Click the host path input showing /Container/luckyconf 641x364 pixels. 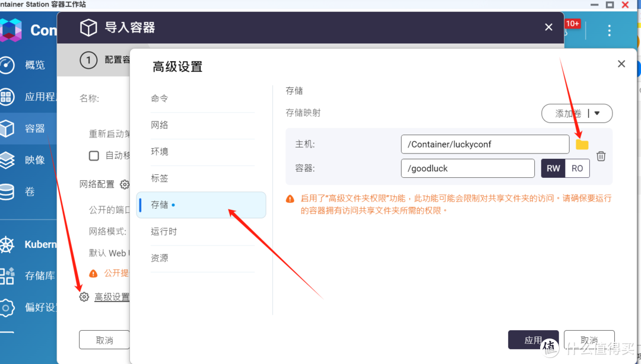[485, 144]
